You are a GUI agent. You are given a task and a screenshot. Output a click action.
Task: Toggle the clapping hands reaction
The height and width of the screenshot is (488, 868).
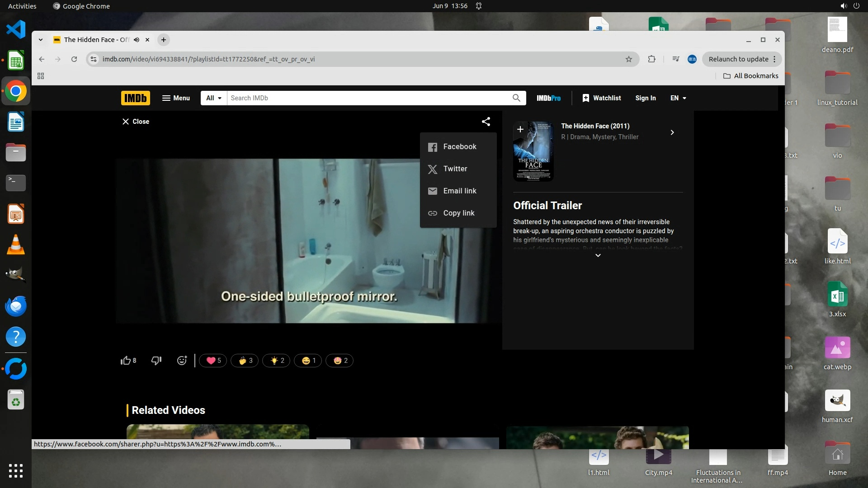[x=245, y=361]
